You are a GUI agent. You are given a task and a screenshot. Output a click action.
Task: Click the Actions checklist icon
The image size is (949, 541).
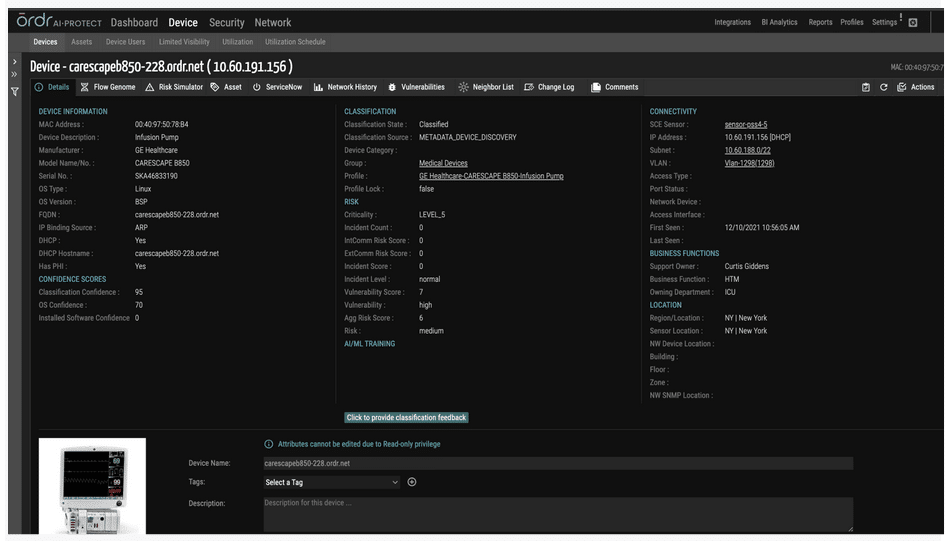(x=901, y=87)
